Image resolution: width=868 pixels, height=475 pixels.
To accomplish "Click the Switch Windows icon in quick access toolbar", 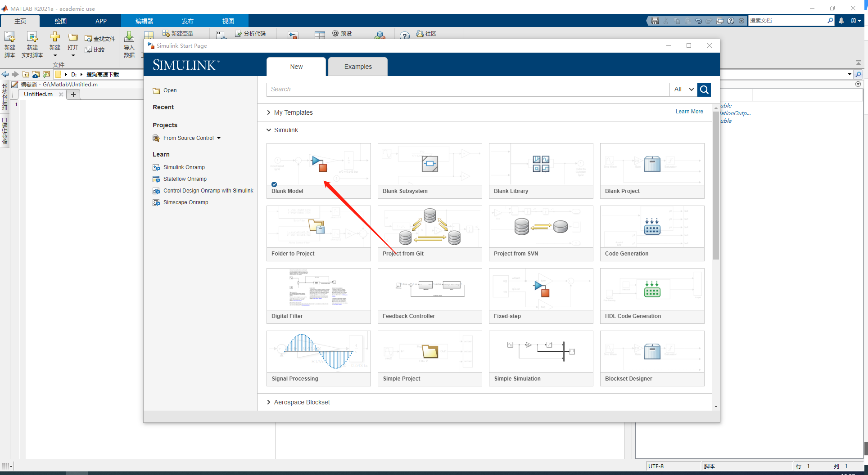I will [720, 21].
